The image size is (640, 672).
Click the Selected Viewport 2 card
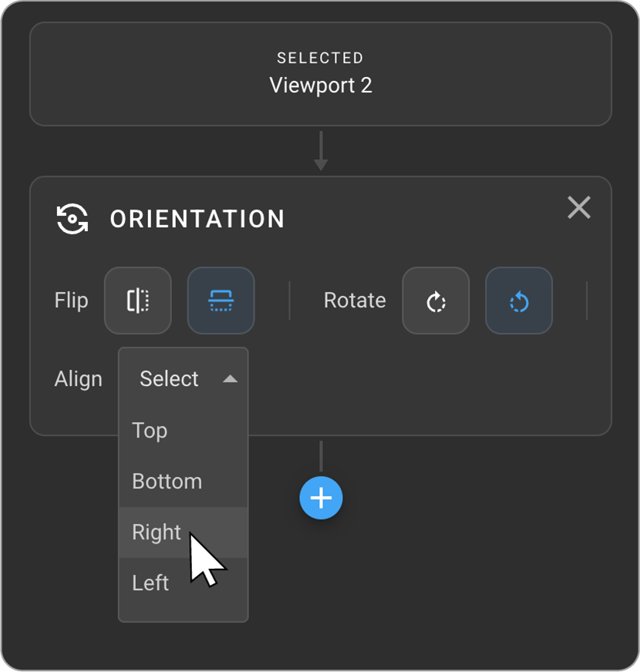tap(320, 74)
